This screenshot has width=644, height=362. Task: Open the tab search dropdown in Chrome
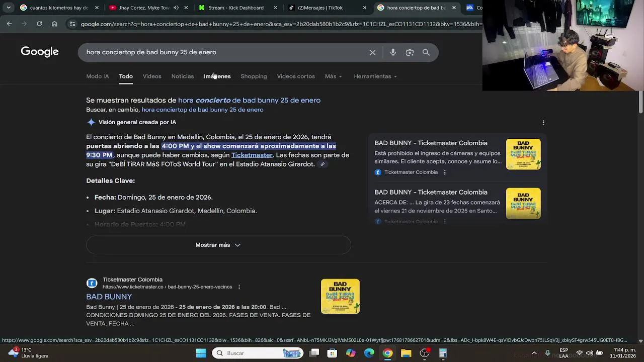(9, 8)
